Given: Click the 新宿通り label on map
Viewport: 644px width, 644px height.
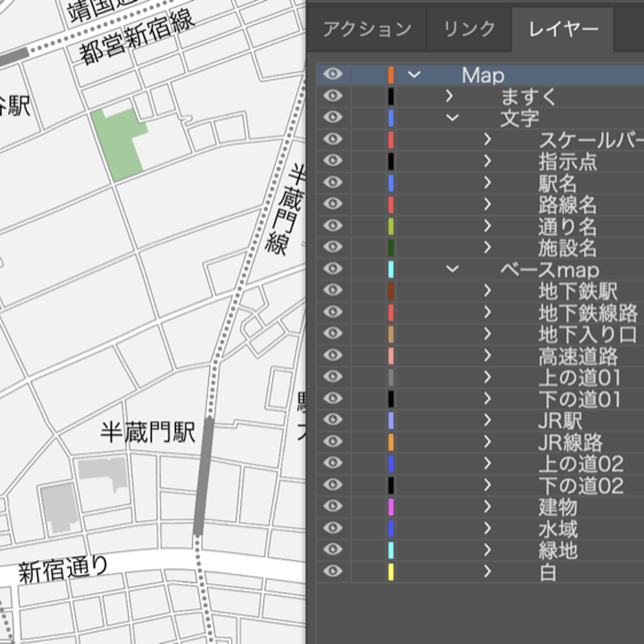Looking at the screenshot, I should tap(63, 569).
